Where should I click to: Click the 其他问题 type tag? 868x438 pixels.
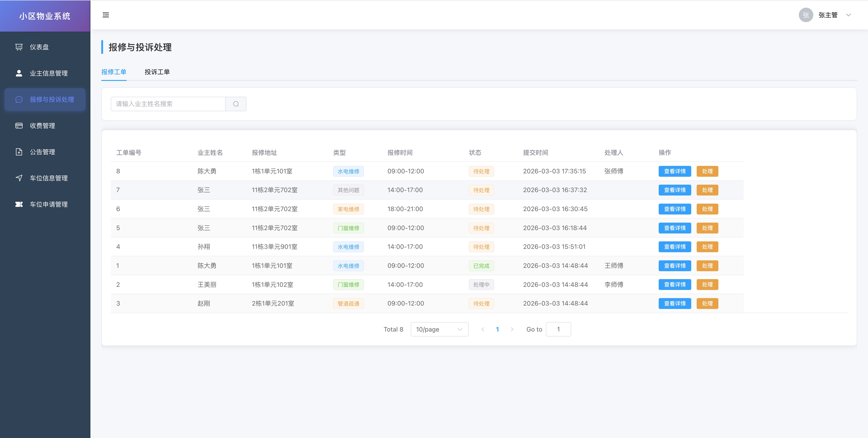pyautogui.click(x=348, y=190)
